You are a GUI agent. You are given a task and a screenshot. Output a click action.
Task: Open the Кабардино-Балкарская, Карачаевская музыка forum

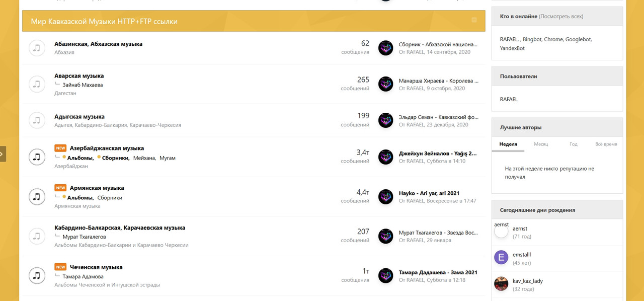tap(120, 228)
